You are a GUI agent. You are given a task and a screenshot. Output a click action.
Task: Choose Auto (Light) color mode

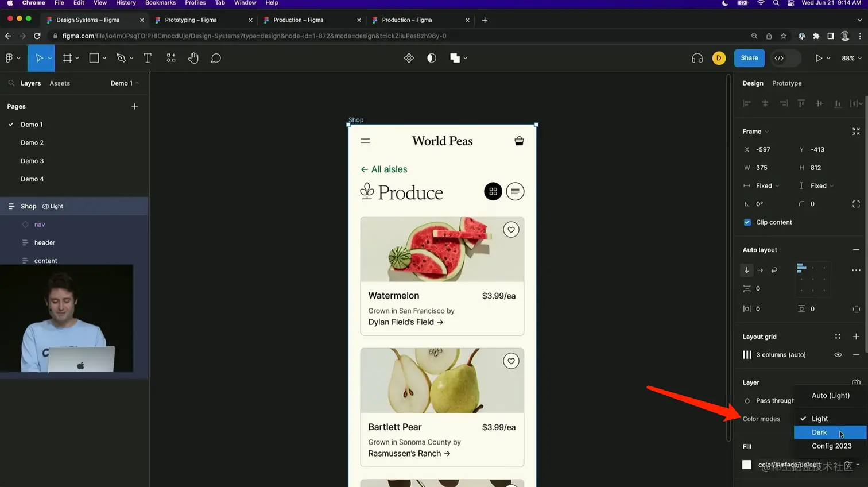click(x=830, y=396)
